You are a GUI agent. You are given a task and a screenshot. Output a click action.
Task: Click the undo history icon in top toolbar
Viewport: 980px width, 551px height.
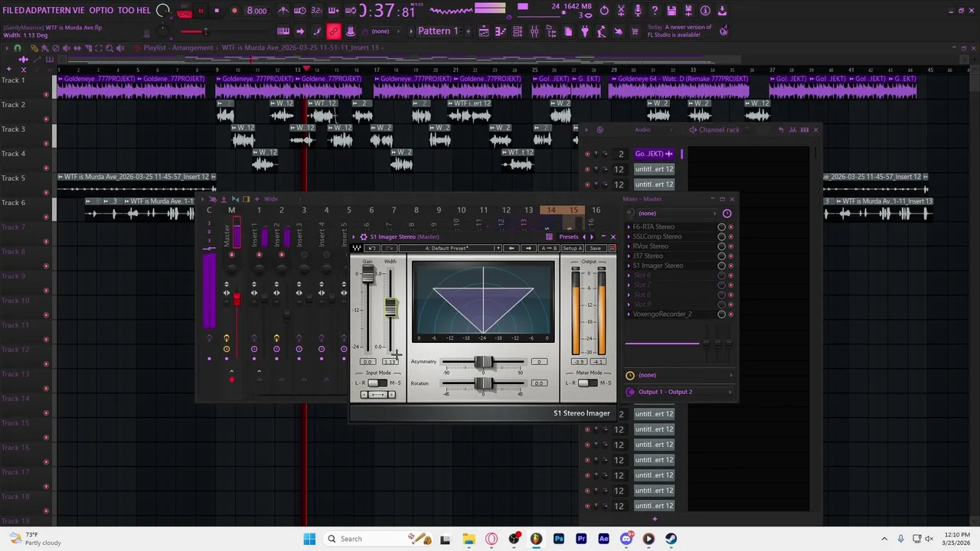click(604, 11)
